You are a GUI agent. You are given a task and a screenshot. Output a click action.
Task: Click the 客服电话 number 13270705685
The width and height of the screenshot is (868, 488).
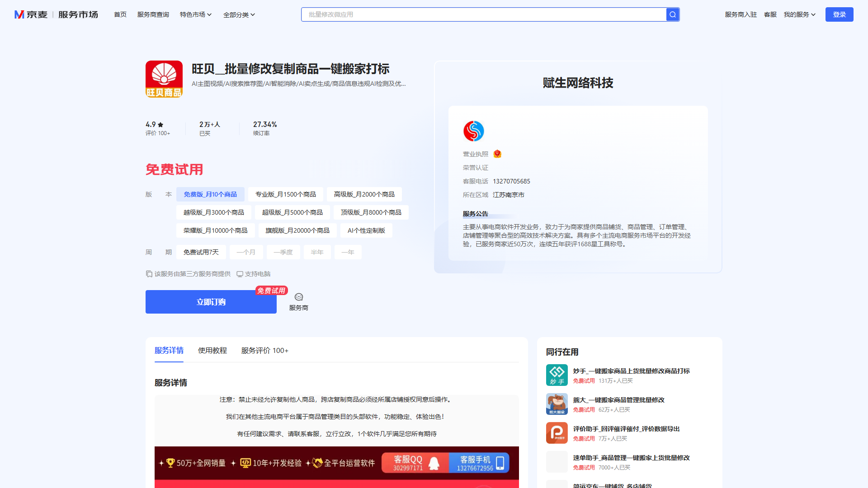511,181
